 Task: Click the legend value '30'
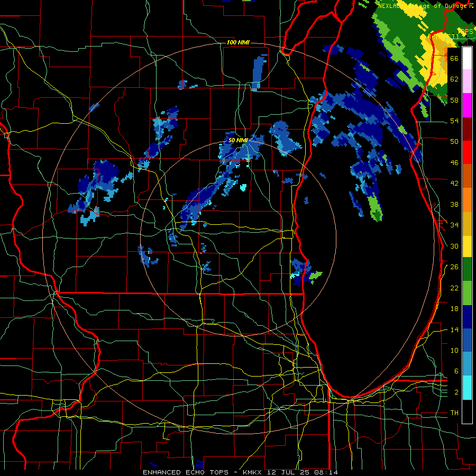(454, 246)
